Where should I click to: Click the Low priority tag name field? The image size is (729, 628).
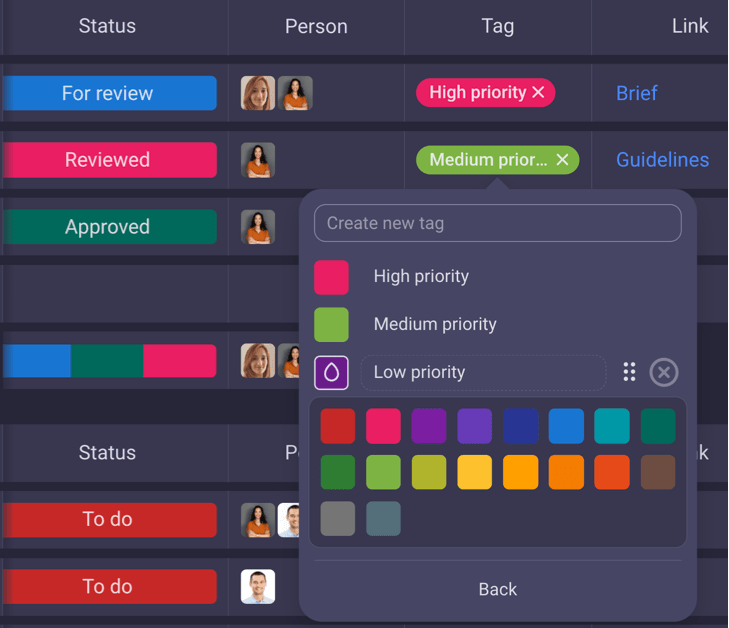pyautogui.click(x=483, y=372)
